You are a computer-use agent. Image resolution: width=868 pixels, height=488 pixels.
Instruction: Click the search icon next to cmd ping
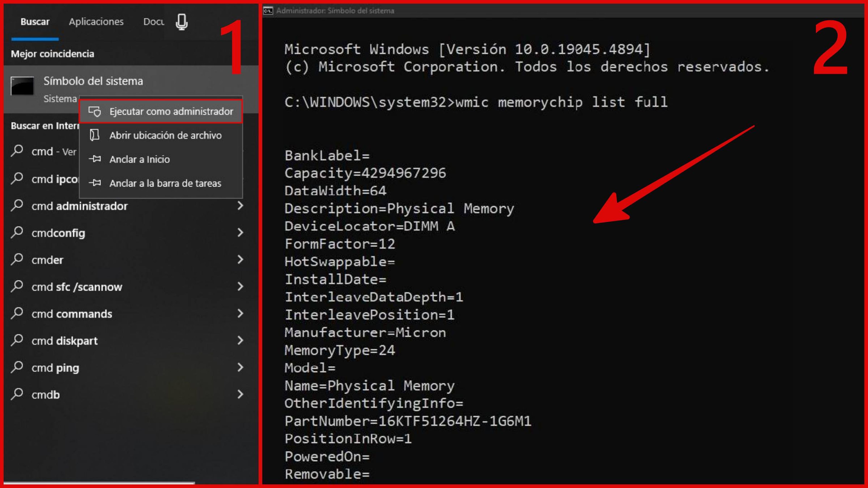(x=17, y=367)
